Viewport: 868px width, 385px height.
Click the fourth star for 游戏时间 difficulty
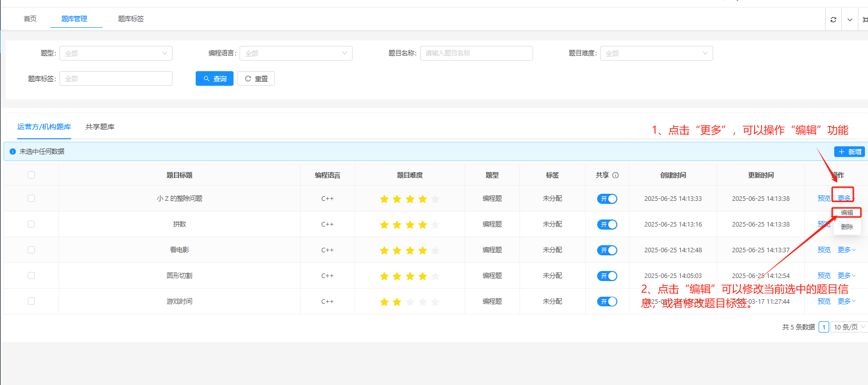[423, 302]
